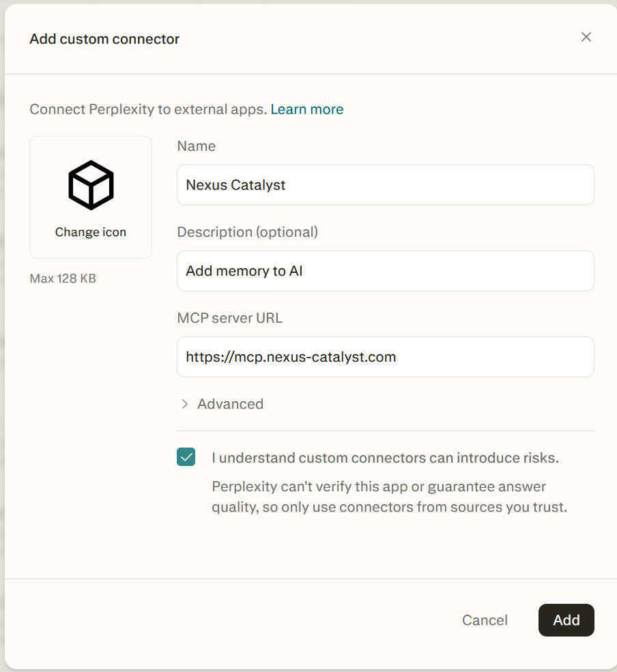617x672 pixels.
Task: Focus the Description field
Action: point(386,271)
